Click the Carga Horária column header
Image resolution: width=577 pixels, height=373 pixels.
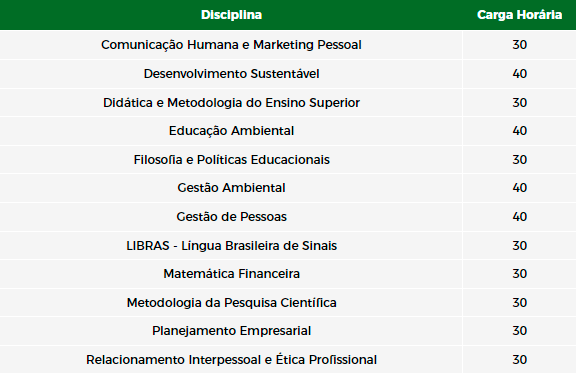tap(519, 15)
